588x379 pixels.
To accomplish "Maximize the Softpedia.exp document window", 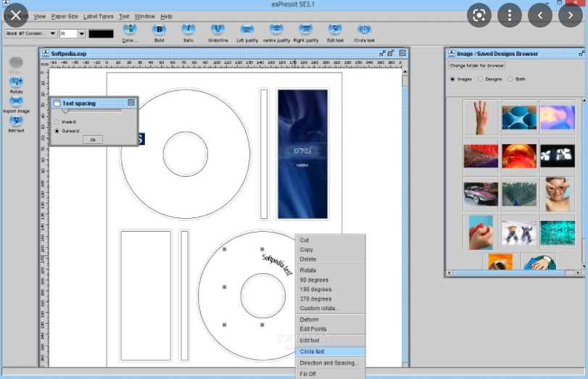I will (x=391, y=53).
